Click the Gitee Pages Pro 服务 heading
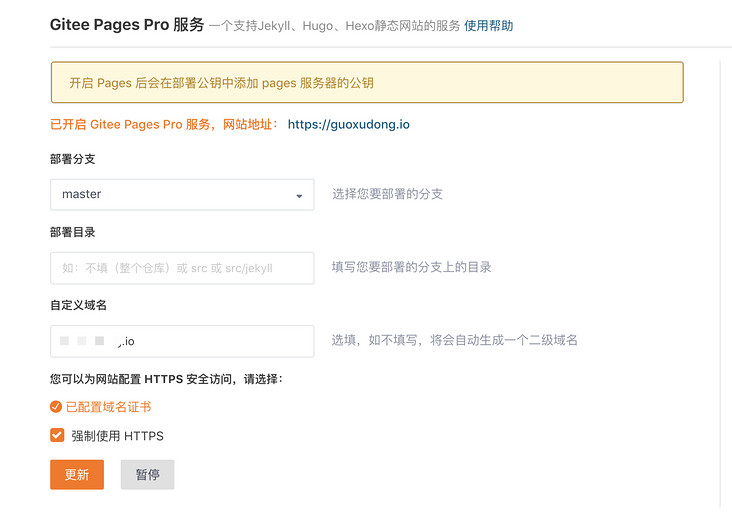 pyautogui.click(x=127, y=24)
